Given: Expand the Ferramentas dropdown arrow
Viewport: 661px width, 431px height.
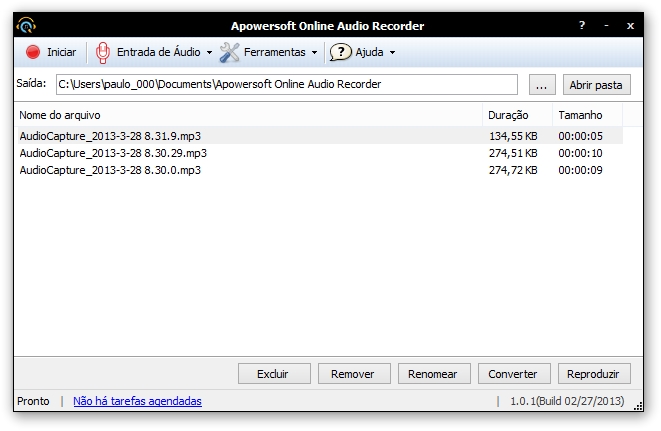Looking at the screenshot, I should click(314, 53).
